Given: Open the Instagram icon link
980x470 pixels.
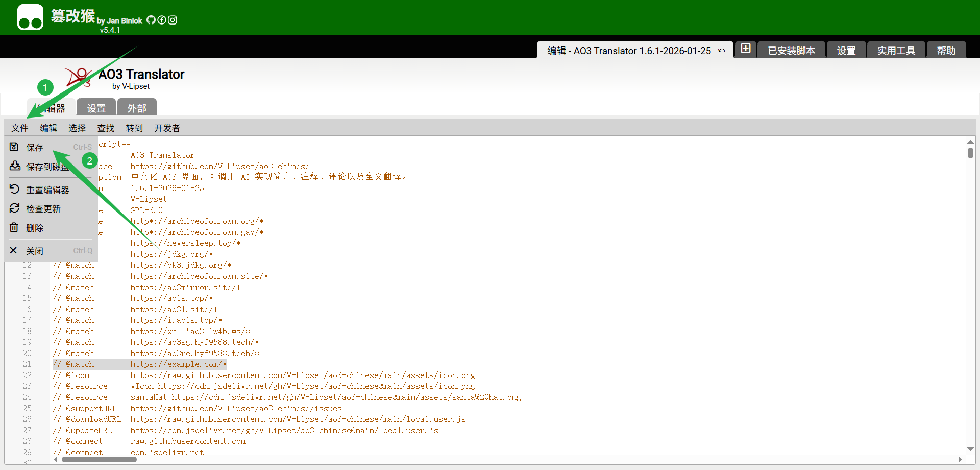Looking at the screenshot, I should (x=173, y=20).
